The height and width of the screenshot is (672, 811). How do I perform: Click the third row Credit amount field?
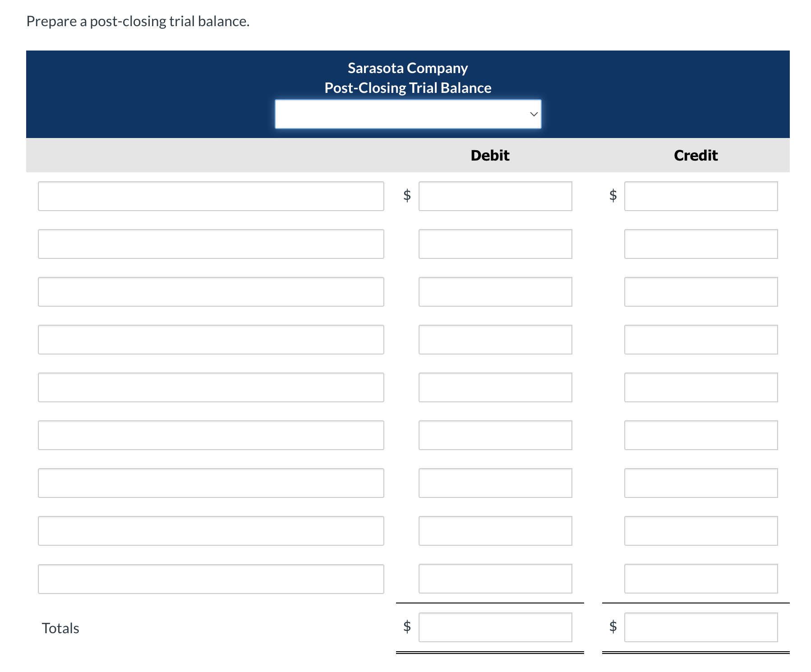[701, 292]
